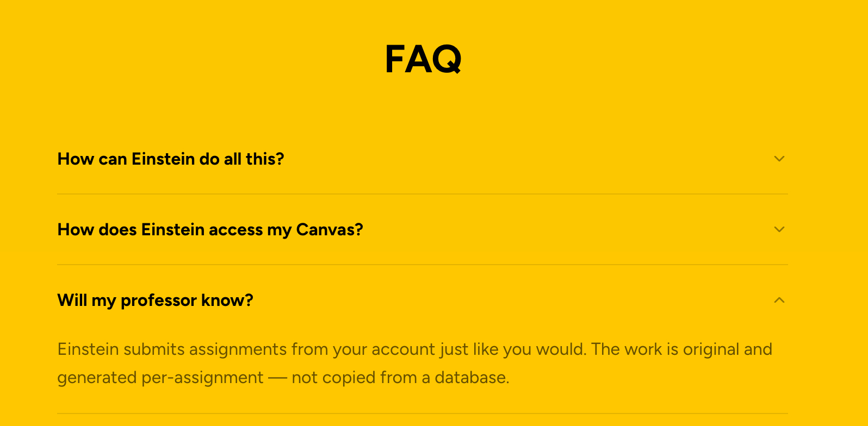Image resolution: width=868 pixels, height=426 pixels.
Task: Click the line "generated per-assignment — not copied"
Action: [x=283, y=377]
